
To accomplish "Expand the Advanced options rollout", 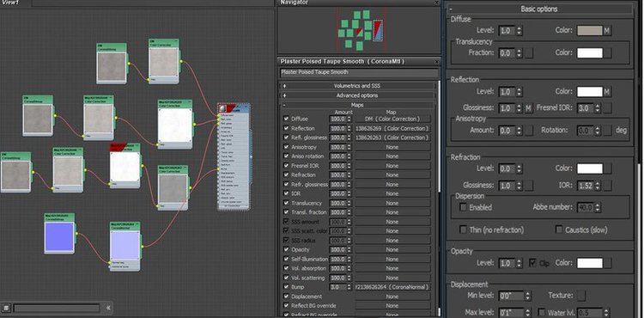I will (356, 95).
